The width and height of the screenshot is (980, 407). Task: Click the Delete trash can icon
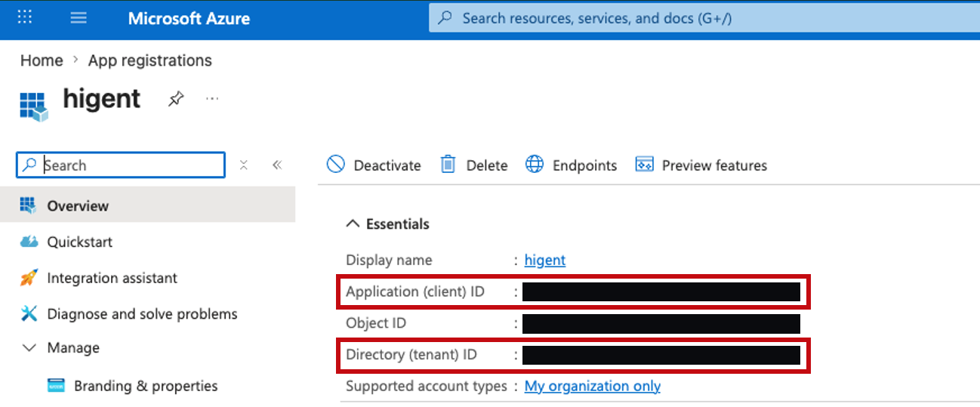tap(448, 164)
